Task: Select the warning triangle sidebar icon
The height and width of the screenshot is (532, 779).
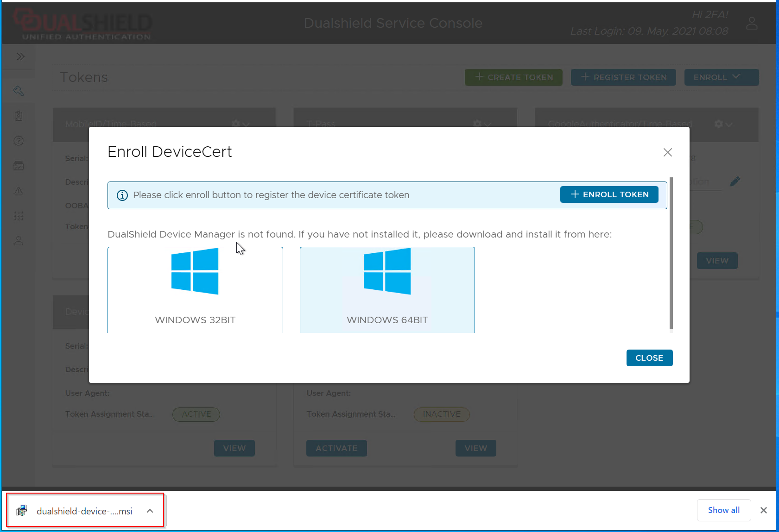Action: coord(19,191)
